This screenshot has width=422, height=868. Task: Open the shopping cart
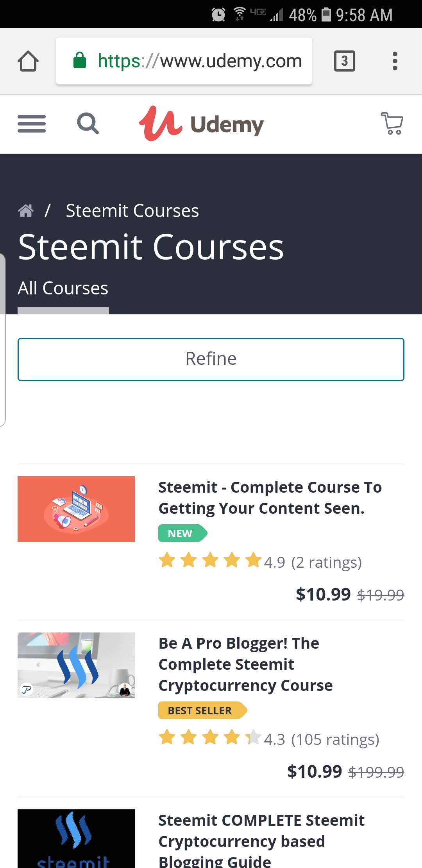point(392,124)
